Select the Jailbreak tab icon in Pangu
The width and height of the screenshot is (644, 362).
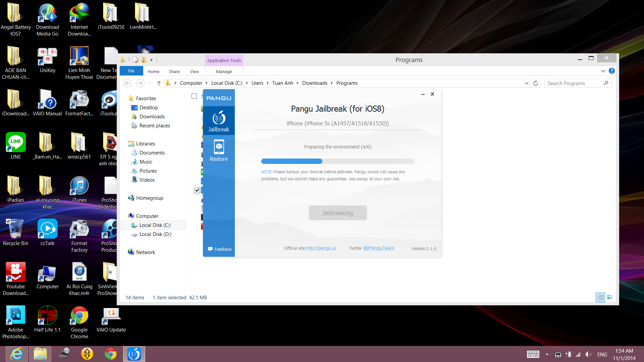[x=218, y=120]
